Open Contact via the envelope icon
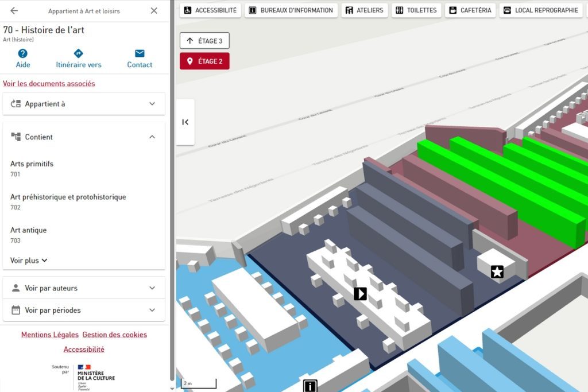Image resolution: width=588 pixels, height=392 pixels. (x=140, y=53)
